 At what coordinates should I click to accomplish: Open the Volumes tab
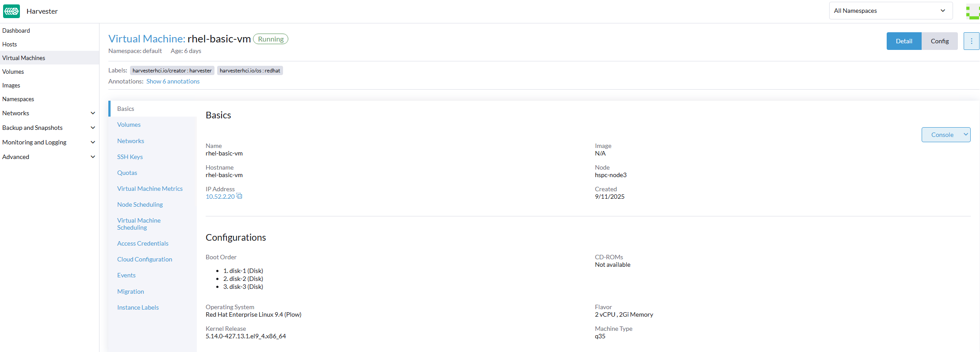tap(129, 125)
